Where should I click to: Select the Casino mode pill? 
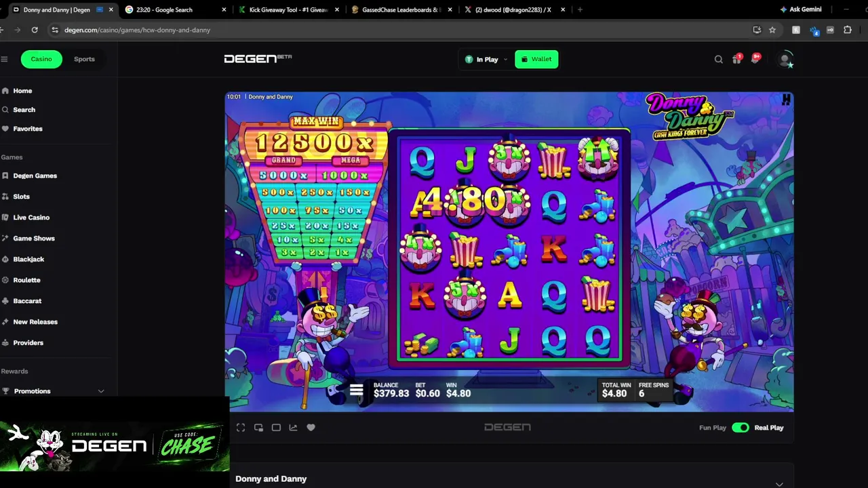tap(41, 59)
